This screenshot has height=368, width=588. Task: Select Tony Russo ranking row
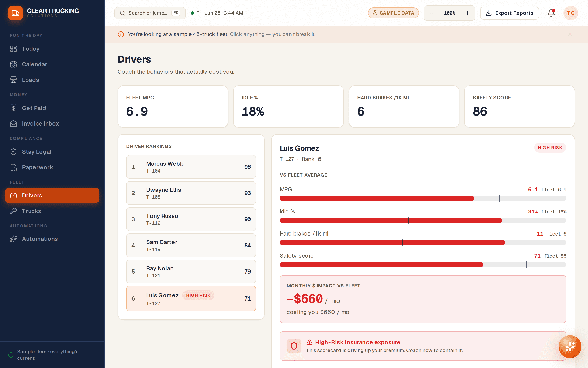pyautogui.click(x=191, y=219)
